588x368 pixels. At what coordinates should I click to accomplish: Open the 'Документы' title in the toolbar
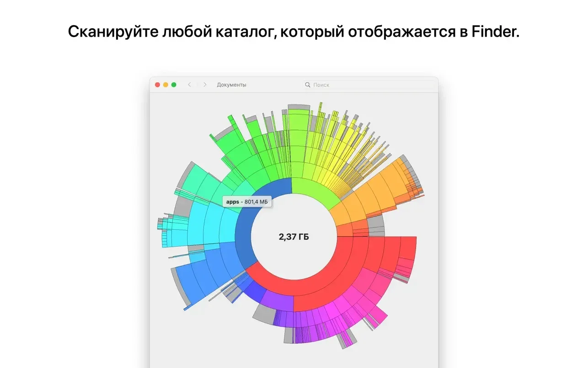(x=232, y=85)
